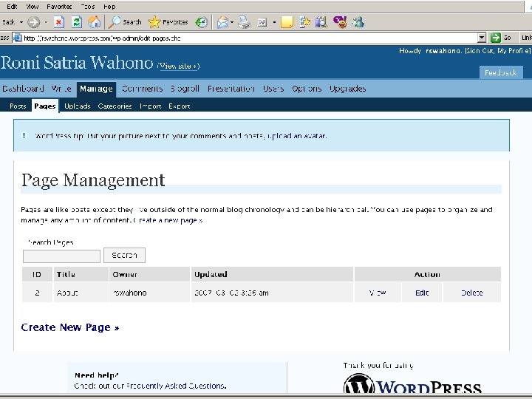Open dropdown next to Word edit icon

(274, 22)
